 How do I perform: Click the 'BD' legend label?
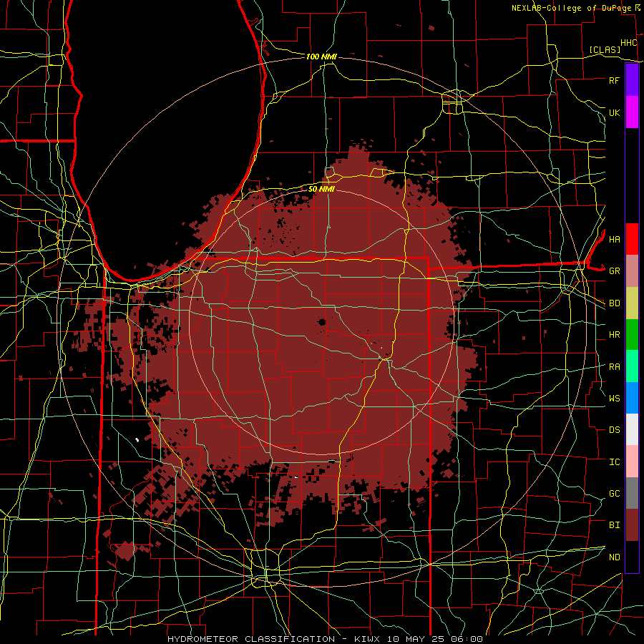[x=614, y=303]
